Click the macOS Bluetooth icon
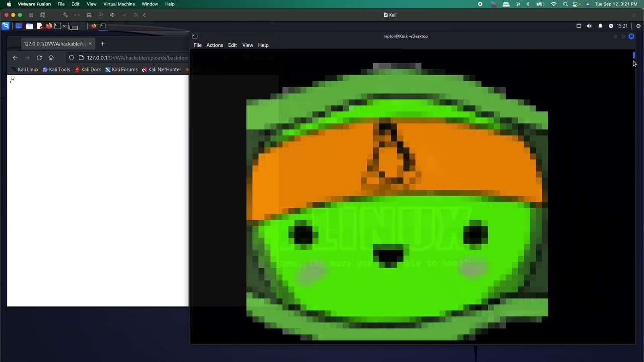 [528, 4]
